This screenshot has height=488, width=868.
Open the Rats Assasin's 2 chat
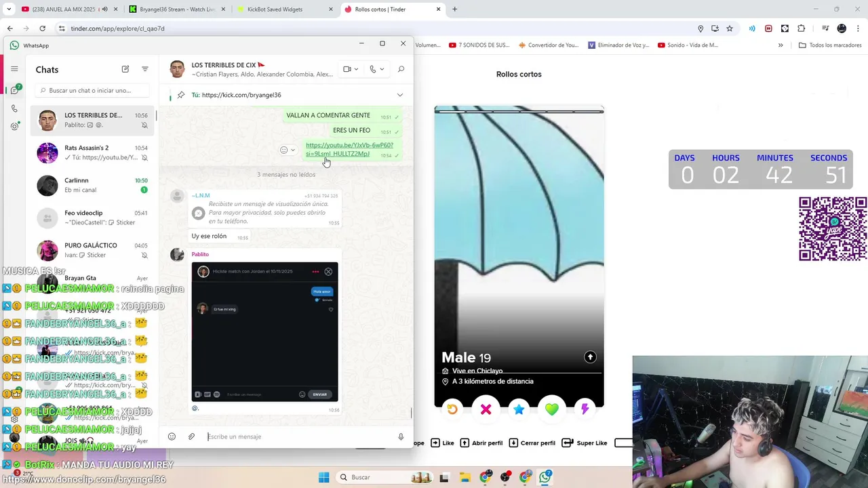click(x=93, y=152)
